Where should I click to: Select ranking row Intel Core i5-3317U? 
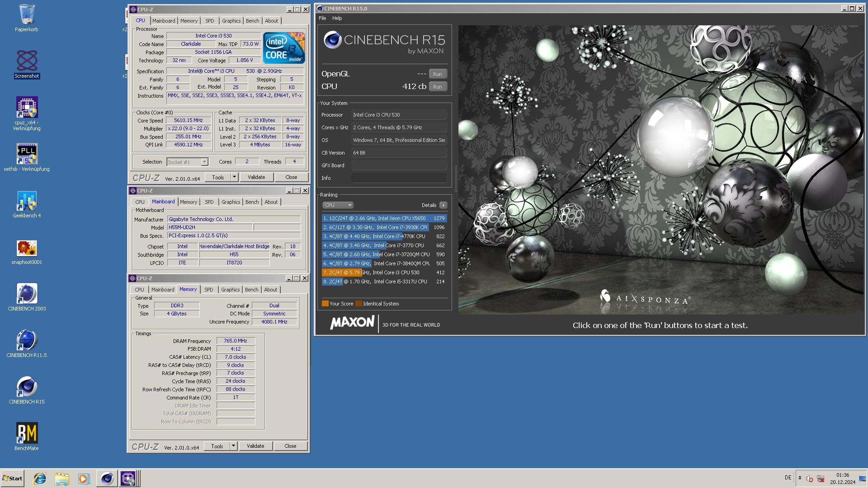coord(384,282)
